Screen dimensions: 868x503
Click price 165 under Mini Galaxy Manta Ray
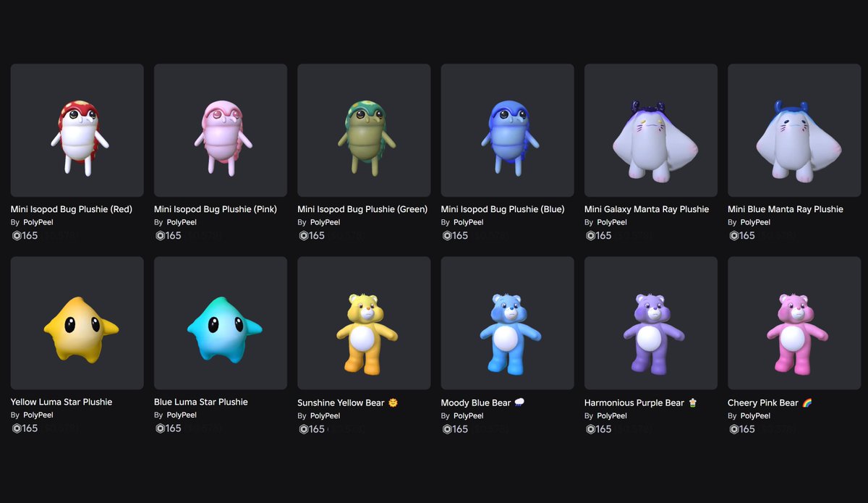(x=604, y=235)
